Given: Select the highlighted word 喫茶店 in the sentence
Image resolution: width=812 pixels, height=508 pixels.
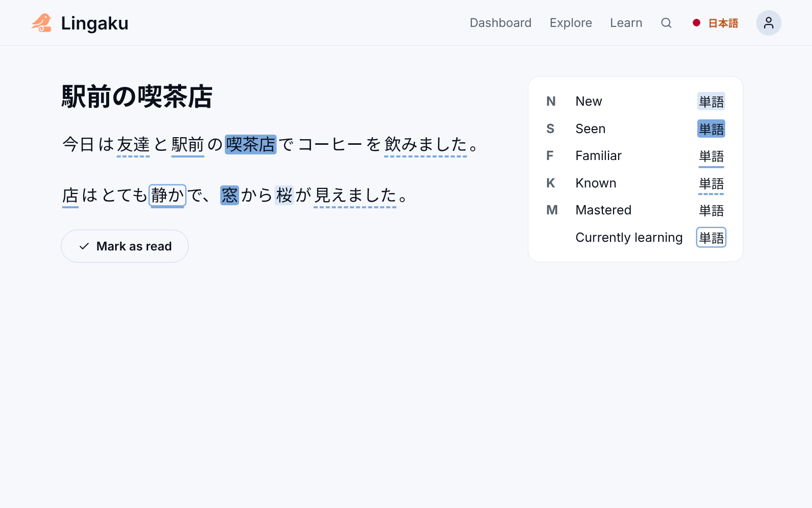Looking at the screenshot, I should (251, 145).
